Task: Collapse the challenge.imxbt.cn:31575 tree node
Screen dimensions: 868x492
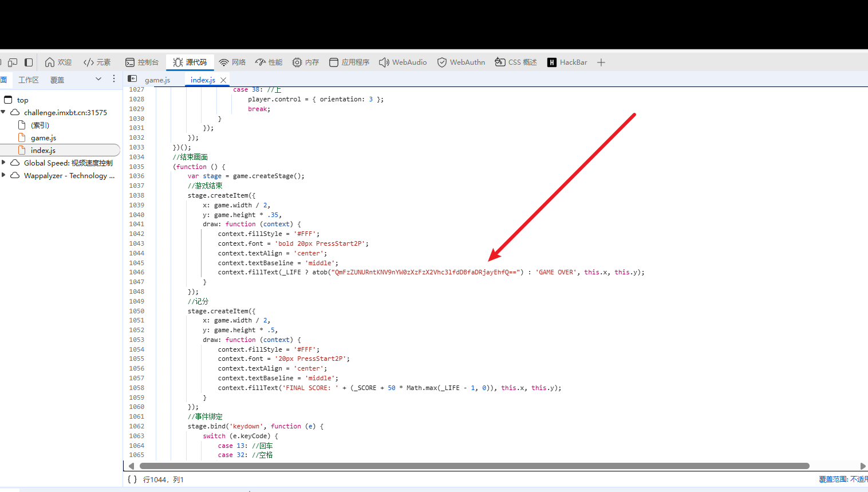Action: (x=3, y=112)
